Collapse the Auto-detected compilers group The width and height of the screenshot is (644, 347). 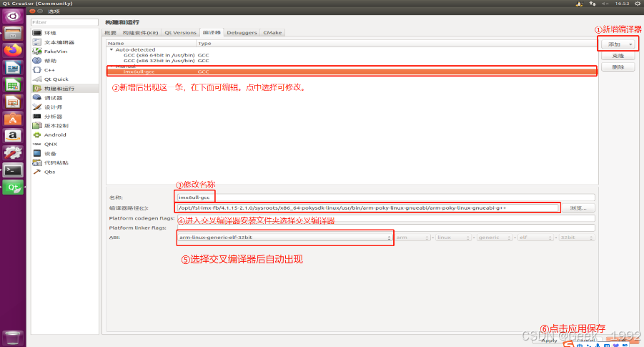point(112,50)
